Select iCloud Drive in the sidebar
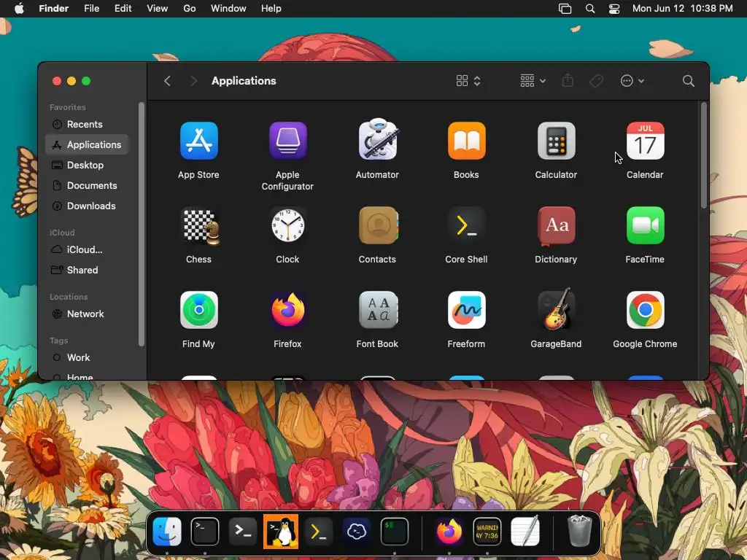Image resolution: width=747 pixels, height=560 pixels. [x=88, y=249]
